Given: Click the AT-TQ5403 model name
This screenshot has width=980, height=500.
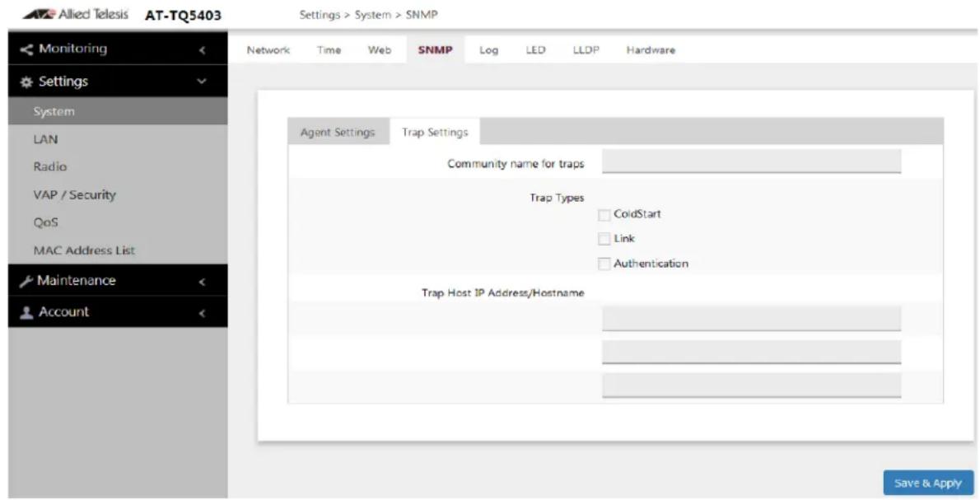Looking at the screenshot, I should 183,16.
